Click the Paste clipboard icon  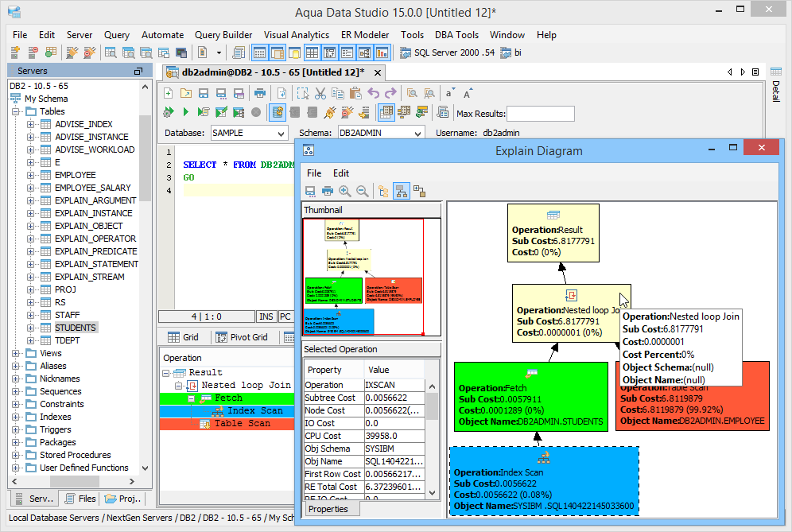point(355,94)
